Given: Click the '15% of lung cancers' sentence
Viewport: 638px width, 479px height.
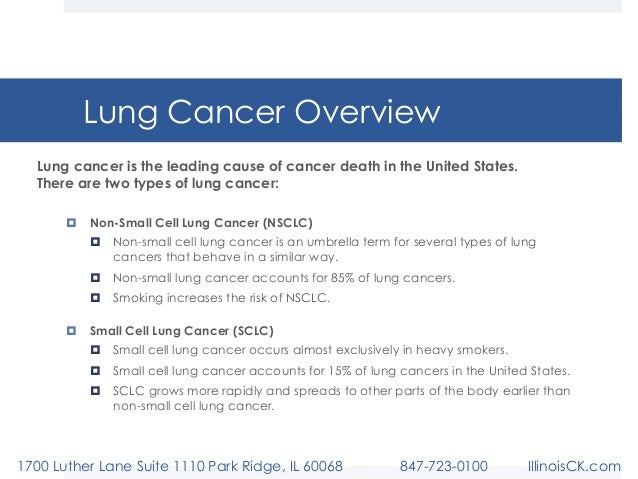Looking at the screenshot, I should [x=341, y=370].
